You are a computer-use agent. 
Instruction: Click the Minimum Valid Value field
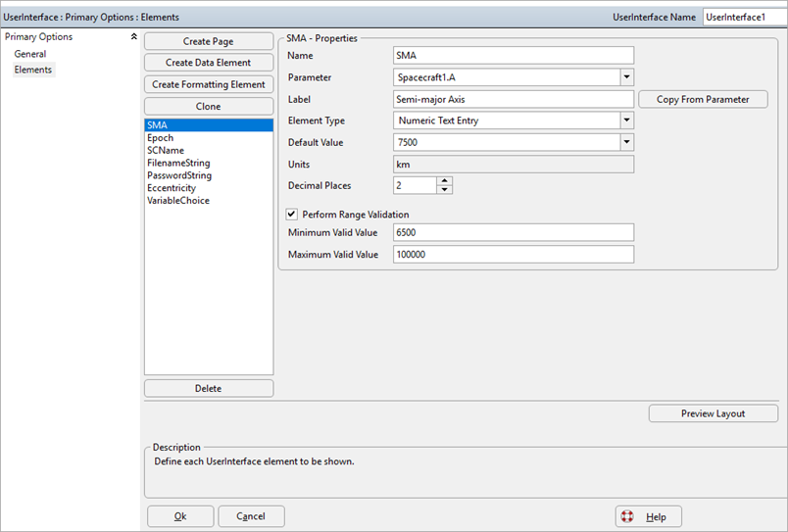pyautogui.click(x=514, y=232)
